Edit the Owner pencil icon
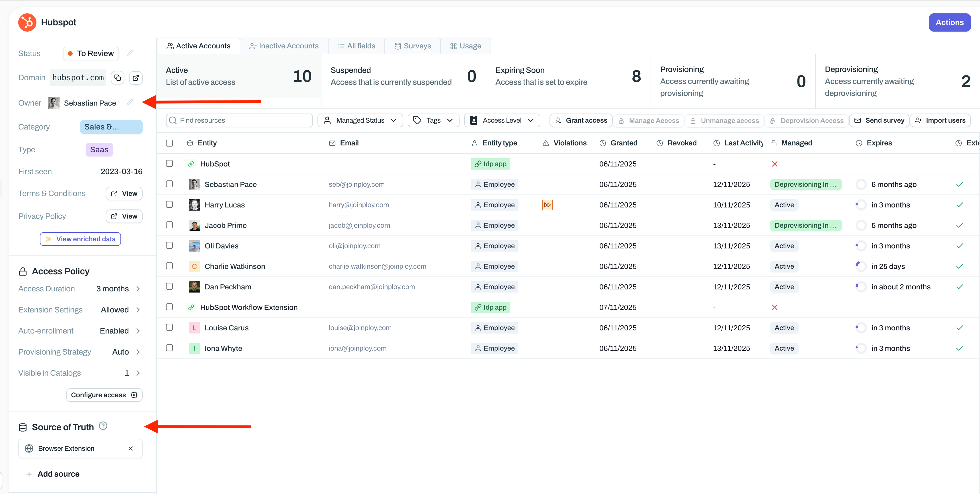980x494 pixels. (130, 102)
